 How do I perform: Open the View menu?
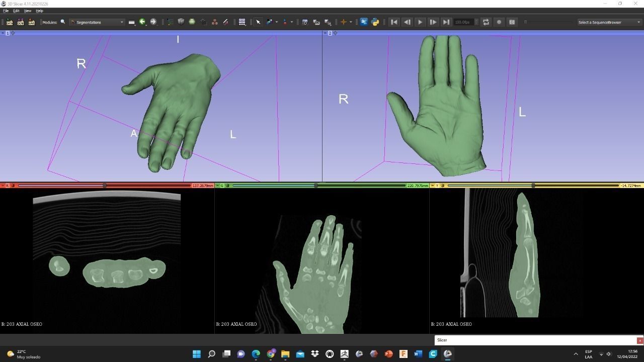click(27, 11)
